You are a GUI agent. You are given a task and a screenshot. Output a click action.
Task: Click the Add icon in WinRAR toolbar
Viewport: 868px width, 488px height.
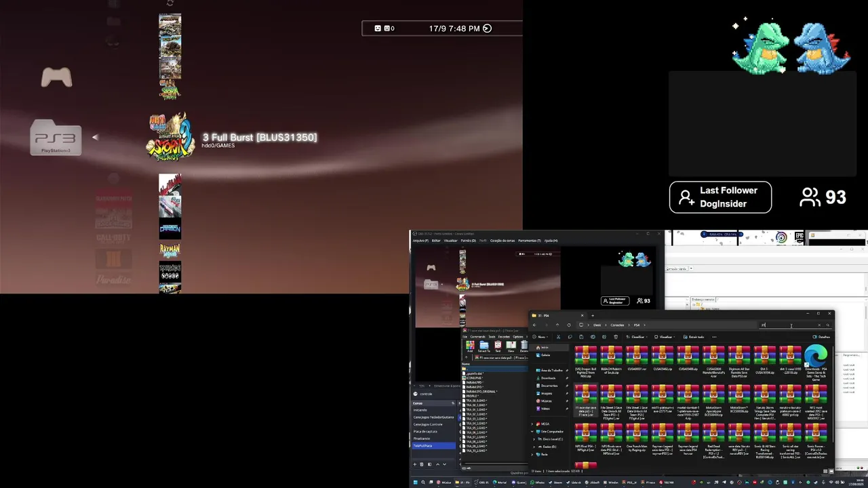[470, 347]
